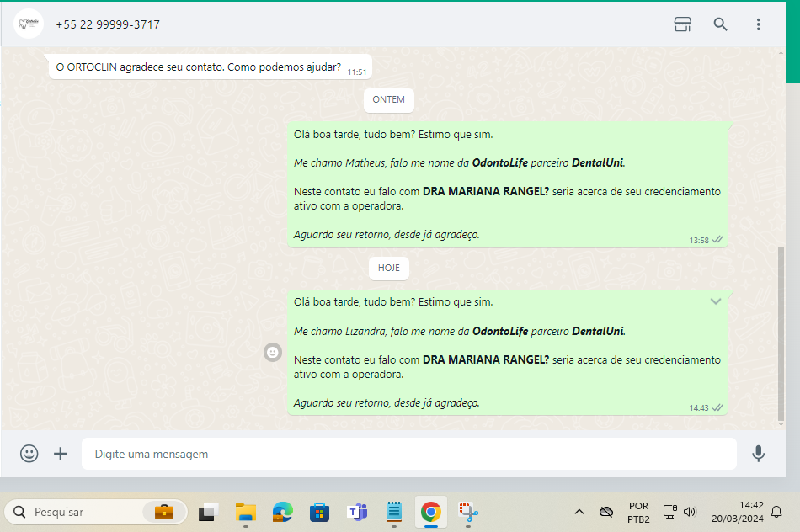
Task: React to Lizandra message with emoji
Action: click(x=273, y=352)
